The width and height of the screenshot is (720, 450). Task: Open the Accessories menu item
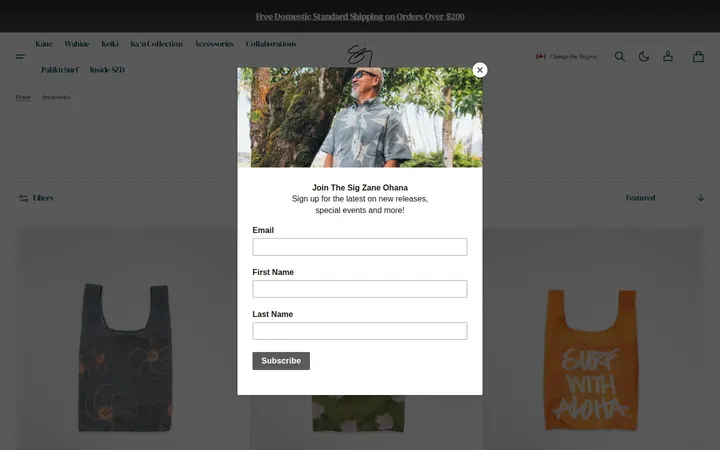click(214, 44)
